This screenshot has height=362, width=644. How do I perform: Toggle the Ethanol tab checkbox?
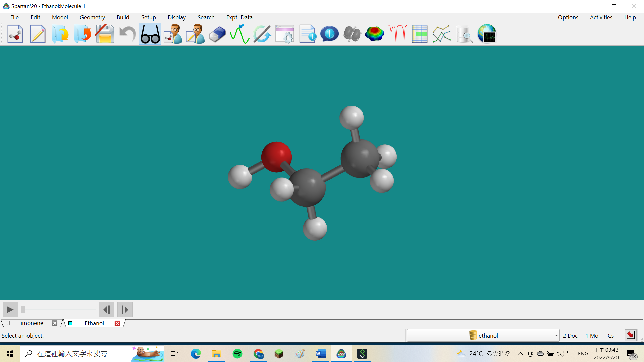click(70, 323)
